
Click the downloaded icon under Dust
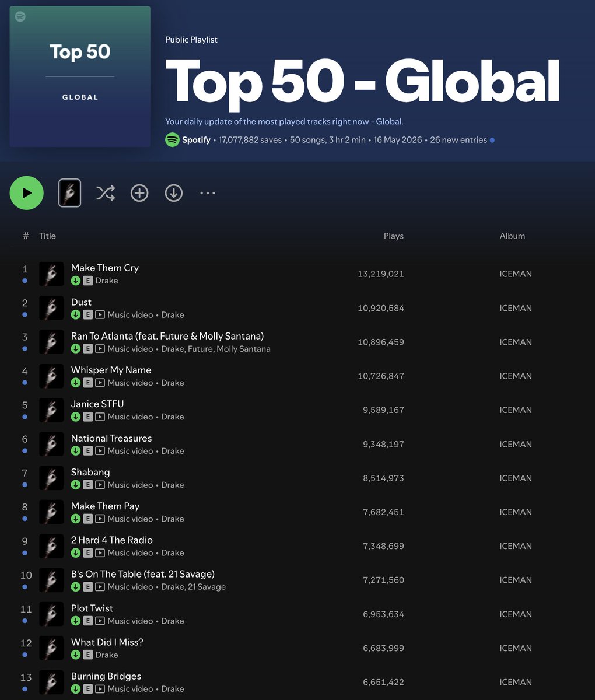click(76, 314)
